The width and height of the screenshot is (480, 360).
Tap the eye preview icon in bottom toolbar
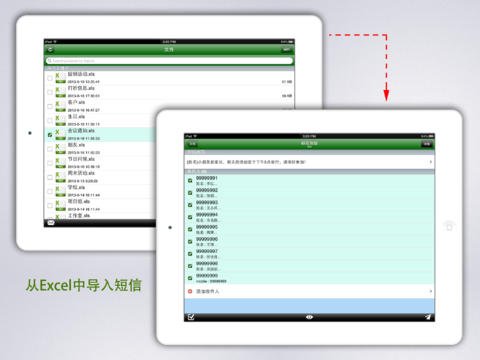pyautogui.click(x=309, y=317)
